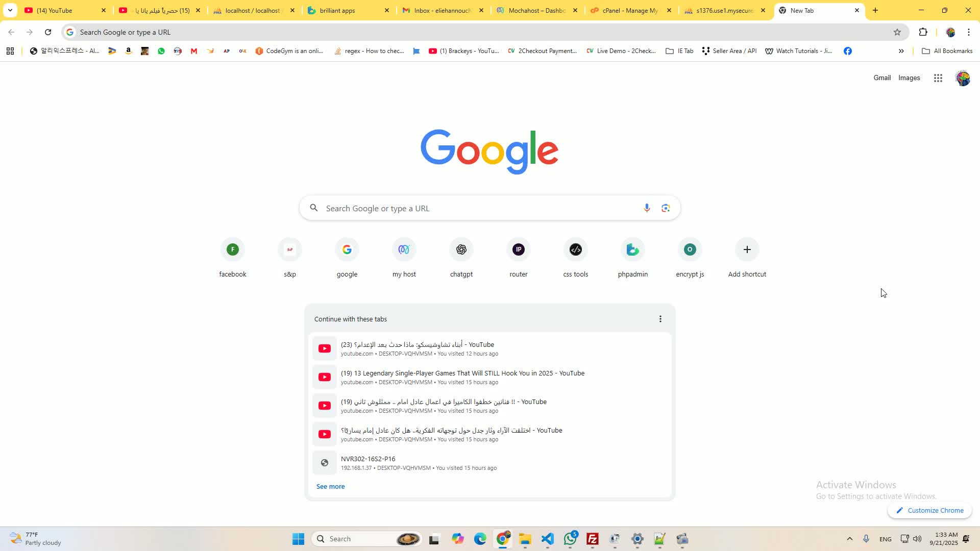The width and height of the screenshot is (980, 551).
Task: Open the css tools shortcut
Action: pyautogui.click(x=576, y=258)
